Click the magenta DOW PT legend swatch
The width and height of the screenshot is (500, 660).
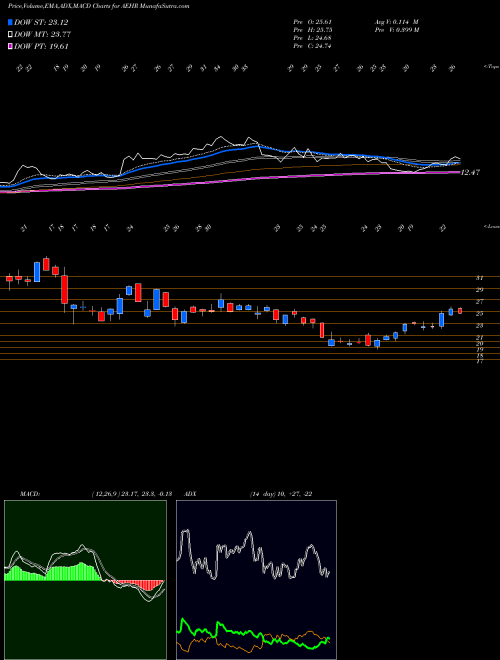click(10, 46)
